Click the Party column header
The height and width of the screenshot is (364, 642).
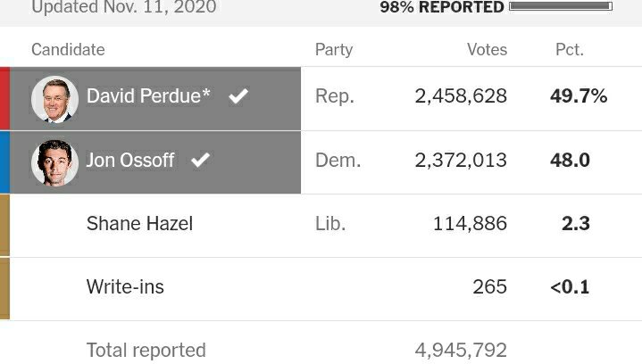[x=334, y=50]
